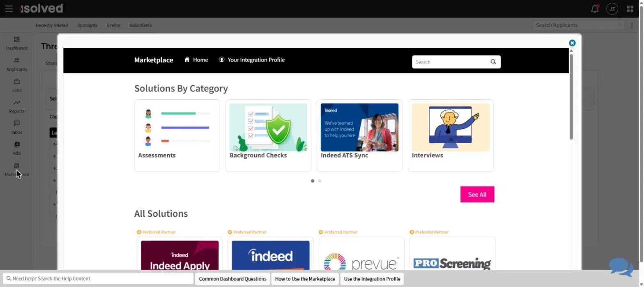Go to Marketplace Home tab
The width and height of the screenshot is (644, 287).
click(196, 60)
